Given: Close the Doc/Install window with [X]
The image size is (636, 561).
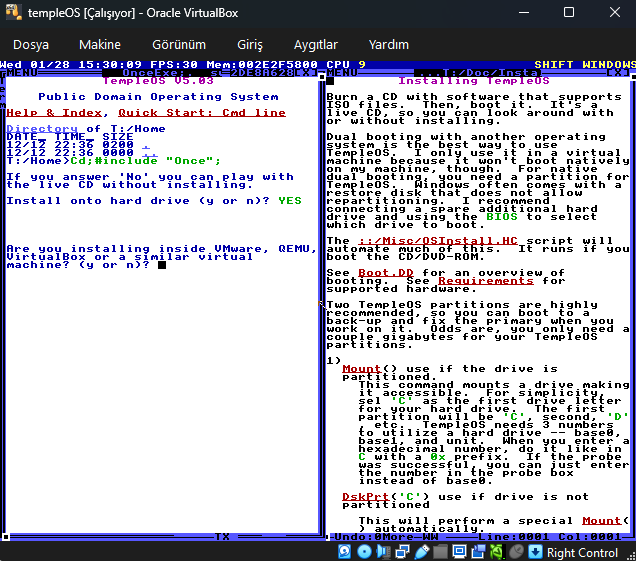Looking at the screenshot, I should click(618, 73).
